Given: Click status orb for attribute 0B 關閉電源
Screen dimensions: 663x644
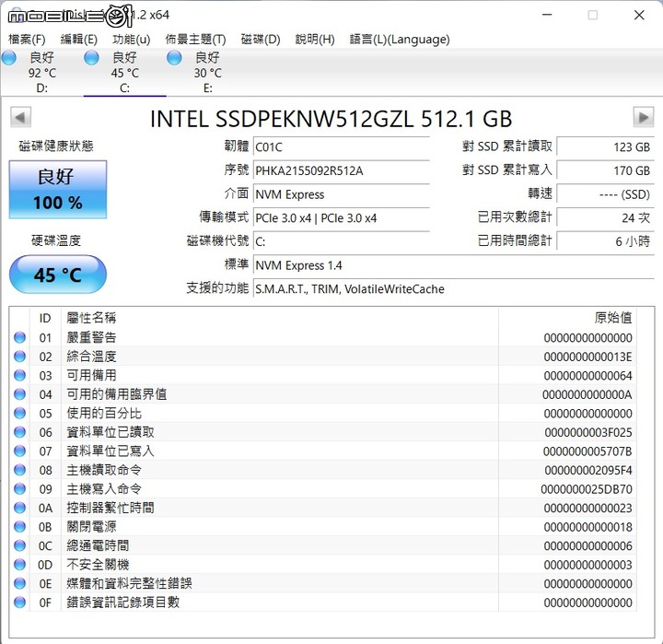Looking at the screenshot, I should (19, 526).
